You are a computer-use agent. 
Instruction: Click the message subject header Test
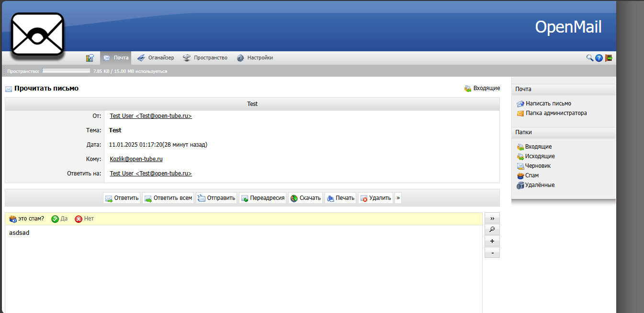coord(252,104)
